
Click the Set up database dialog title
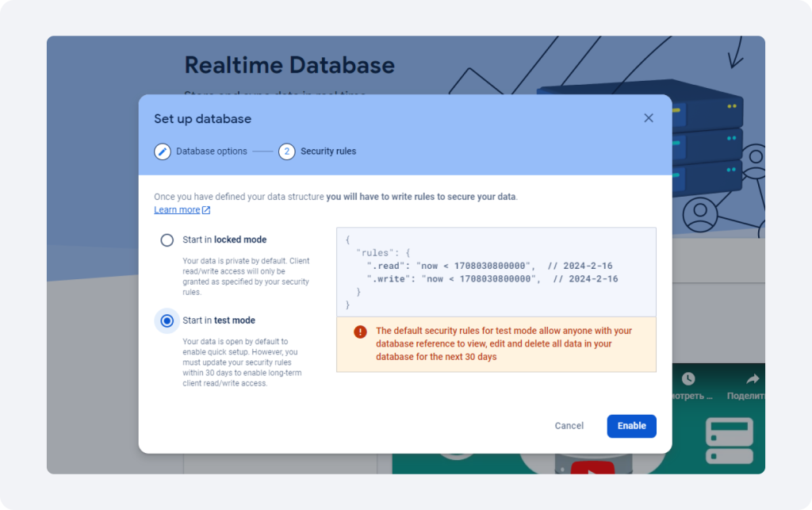click(x=202, y=118)
